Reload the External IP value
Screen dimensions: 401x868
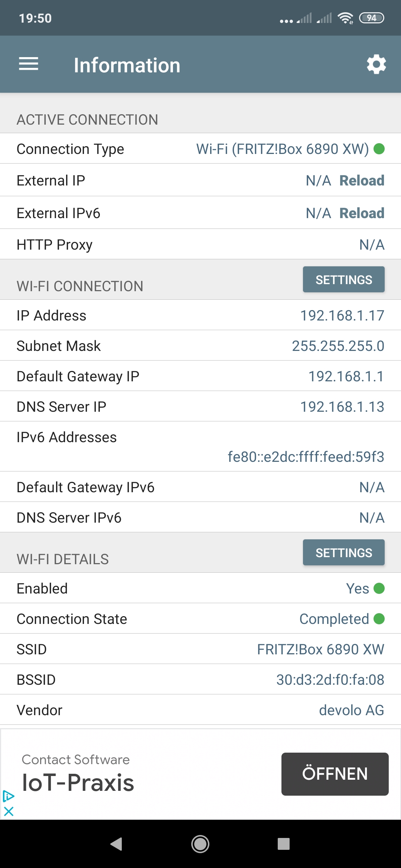point(362,181)
